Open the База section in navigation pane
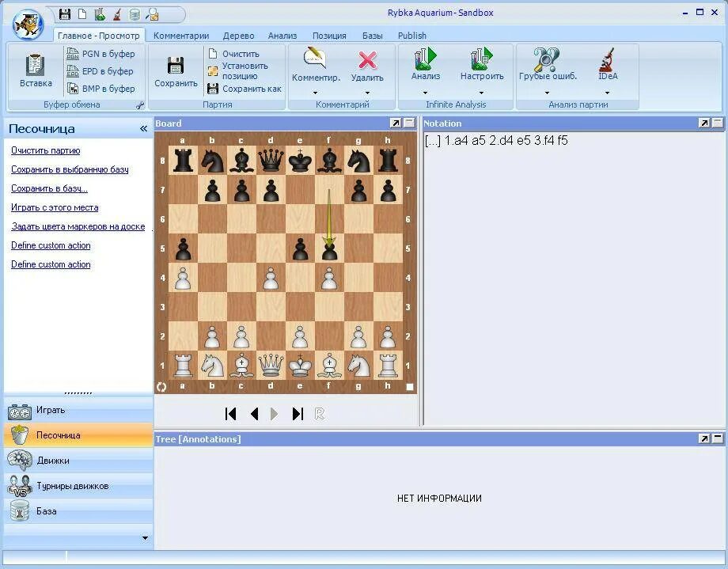The height and width of the screenshot is (569, 728). (78, 511)
